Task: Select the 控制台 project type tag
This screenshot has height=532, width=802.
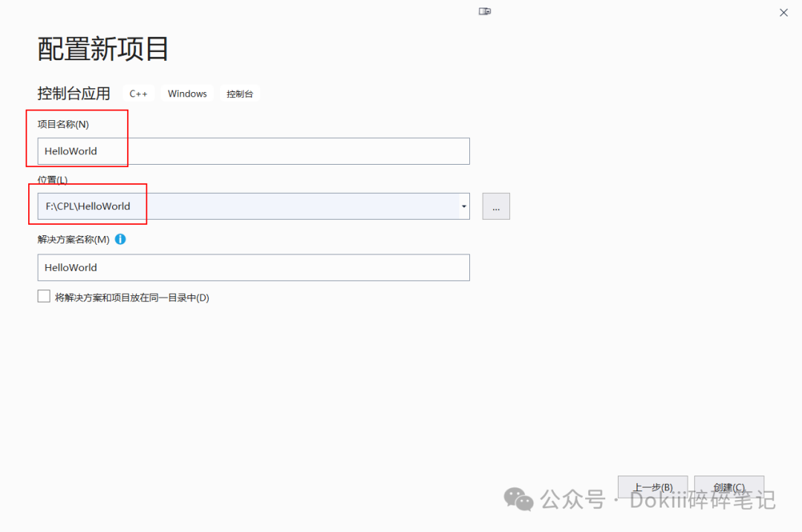Action: [239, 93]
